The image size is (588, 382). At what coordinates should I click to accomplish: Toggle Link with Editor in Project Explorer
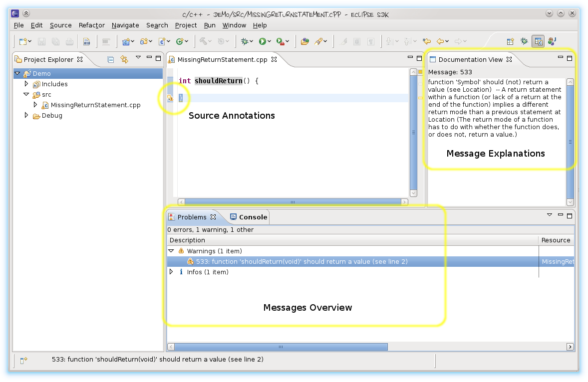pyautogui.click(x=124, y=59)
